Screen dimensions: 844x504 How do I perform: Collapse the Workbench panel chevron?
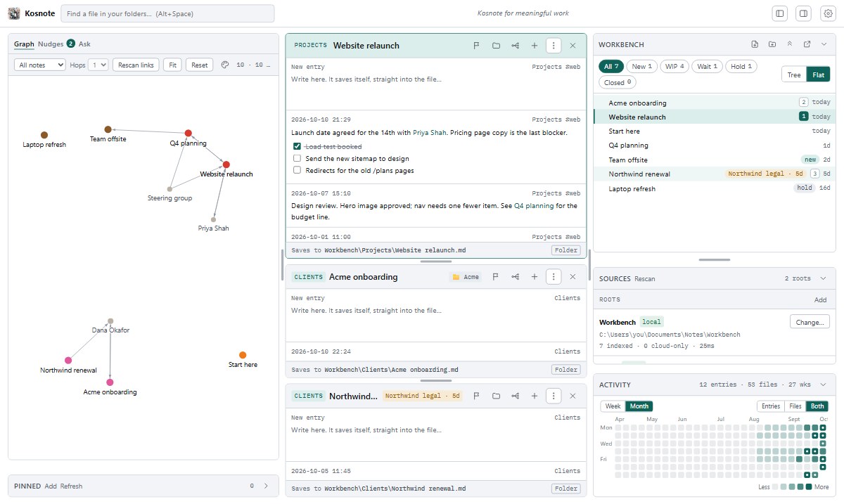pyautogui.click(x=824, y=44)
